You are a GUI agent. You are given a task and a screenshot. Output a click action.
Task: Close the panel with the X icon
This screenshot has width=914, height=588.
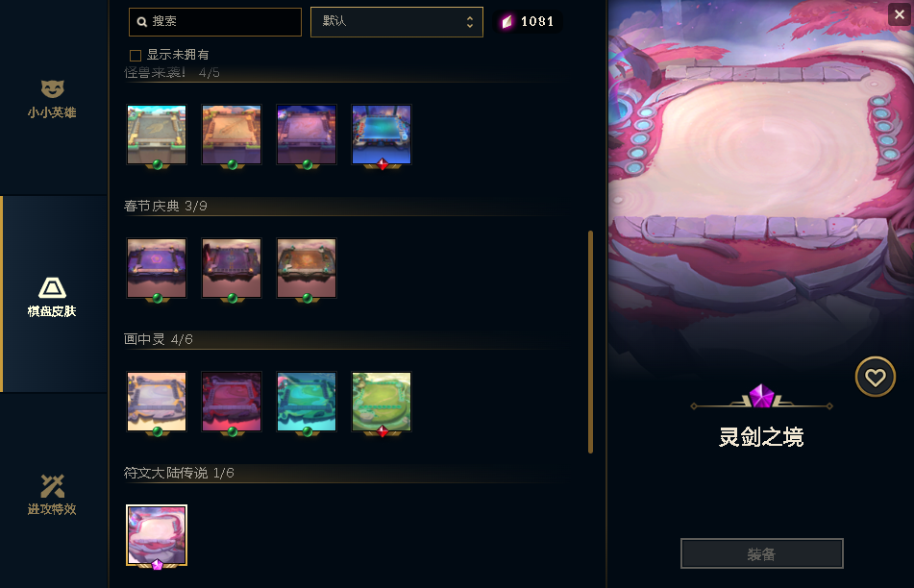tap(900, 14)
